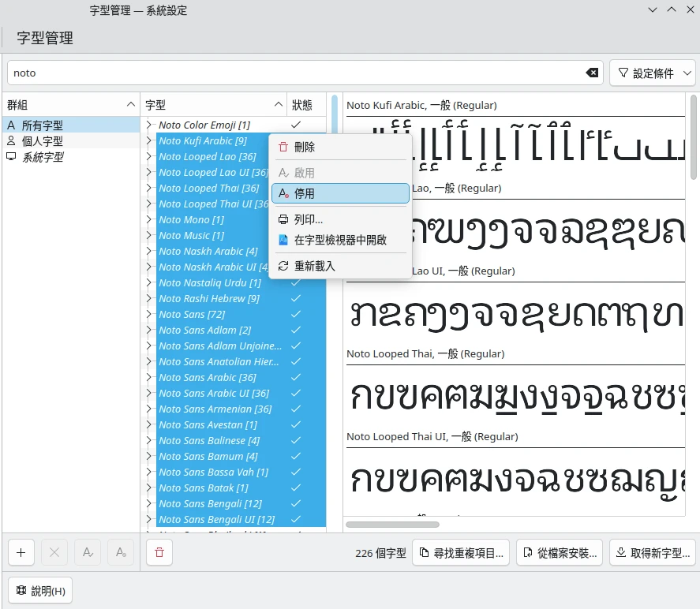Image resolution: width=700 pixels, height=609 pixels.
Task: Click the remove group X button
Action: pos(54,553)
